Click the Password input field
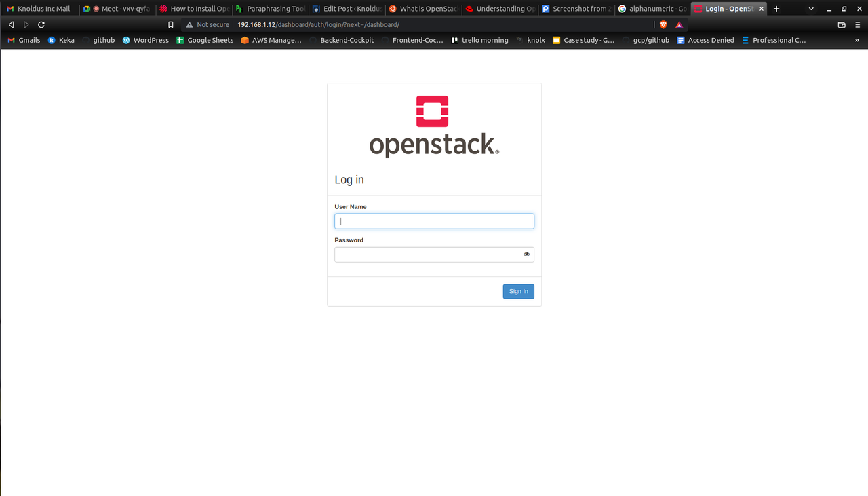The height and width of the screenshot is (496, 868). [434, 254]
